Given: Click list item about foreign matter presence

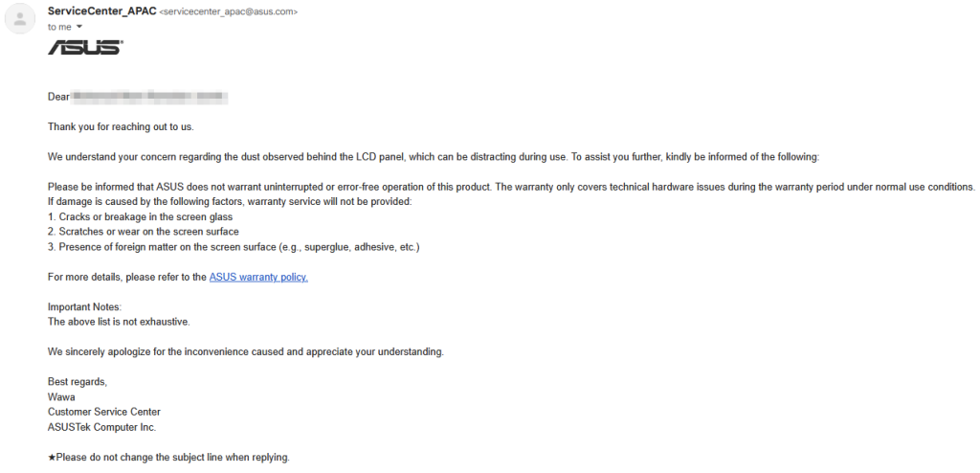Looking at the screenshot, I should 234,247.
